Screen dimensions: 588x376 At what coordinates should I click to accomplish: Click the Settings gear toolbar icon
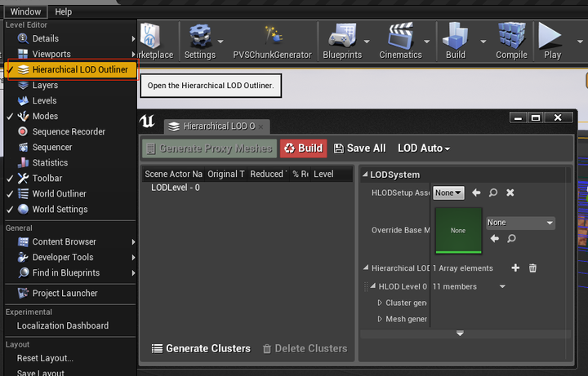[x=200, y=36]
